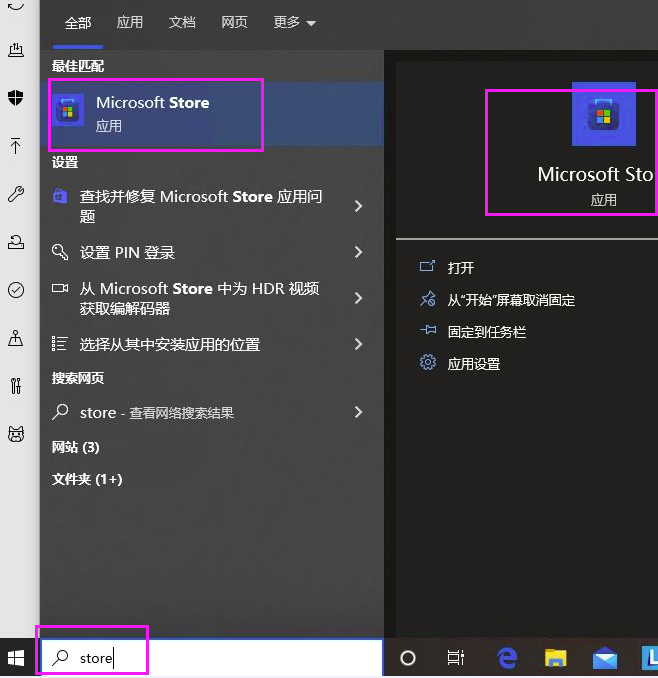Expand the store web search result arrow
Viewport: 658px width, 678px height.
358,412
